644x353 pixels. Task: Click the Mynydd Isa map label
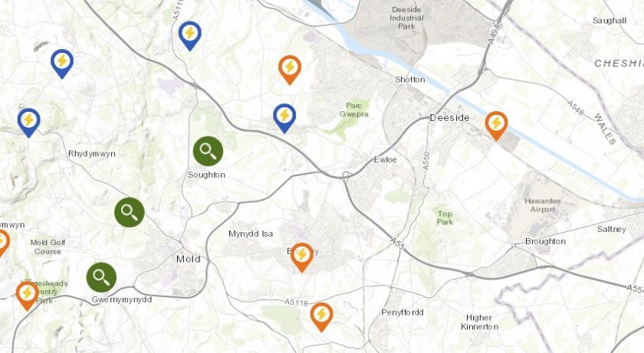pos(251,234)
